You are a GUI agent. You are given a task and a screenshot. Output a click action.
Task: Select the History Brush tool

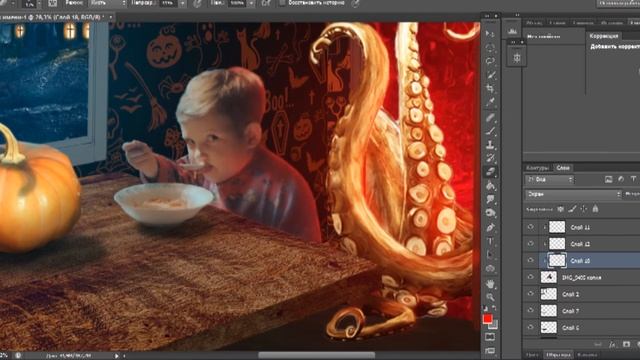(x=490, y=158)
